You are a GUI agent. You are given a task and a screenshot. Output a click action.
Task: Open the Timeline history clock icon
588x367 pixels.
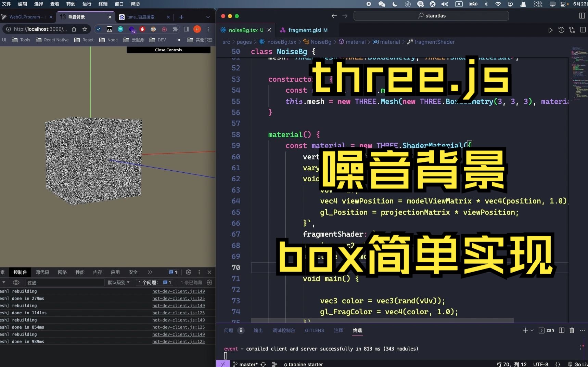[x=561, y=30]
